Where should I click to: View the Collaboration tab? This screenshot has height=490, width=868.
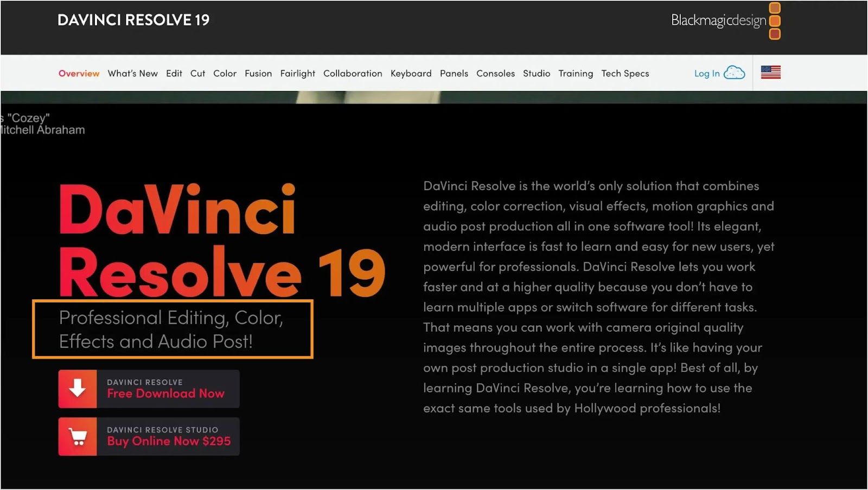pos(353,73)
